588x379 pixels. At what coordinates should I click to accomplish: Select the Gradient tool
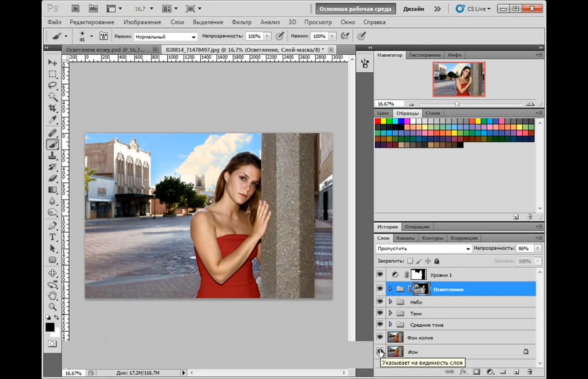pos(52,189)
